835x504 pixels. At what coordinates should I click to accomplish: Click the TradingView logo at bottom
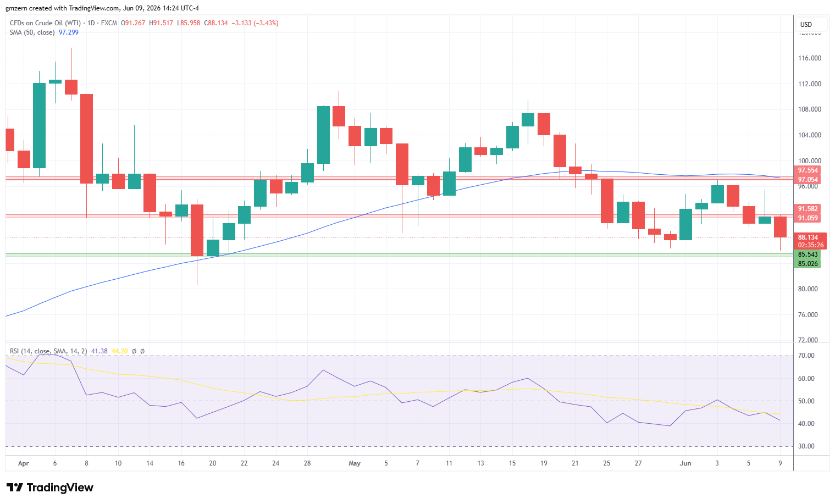click(50, 488)
